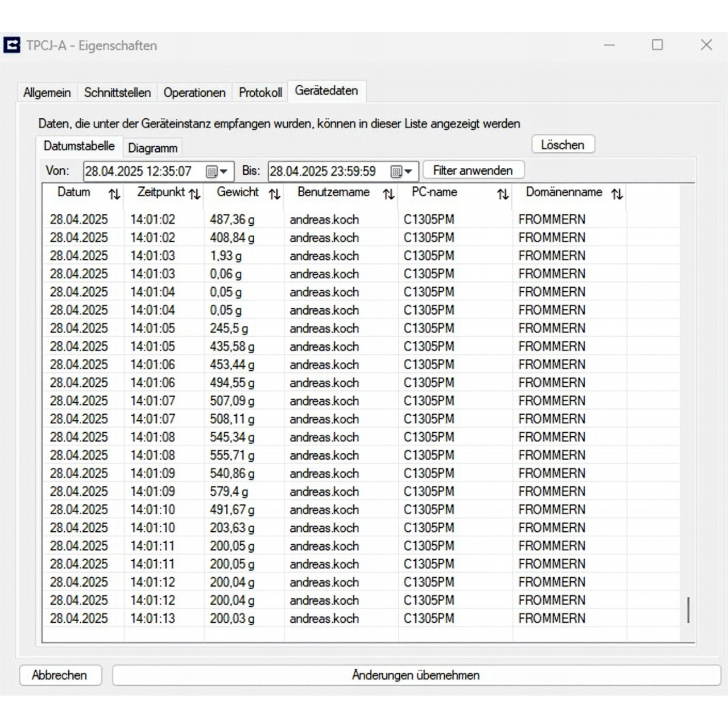The image size is (728, 728).
Task: Sort table by the Datum arrows icon
Action: click(x=114, y=195)
